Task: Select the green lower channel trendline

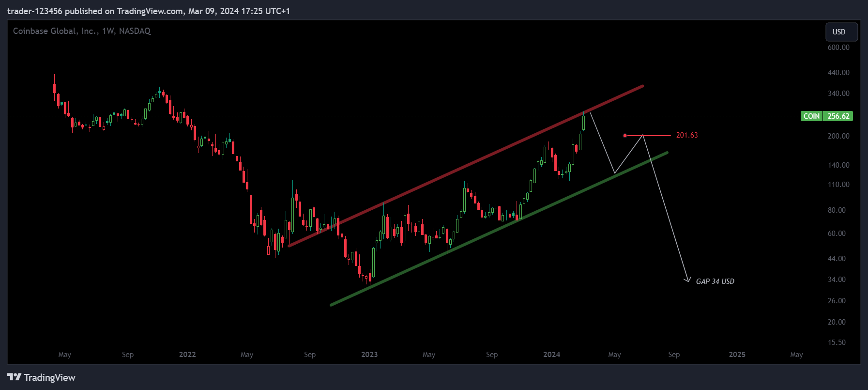Action: tap(499, 229)
